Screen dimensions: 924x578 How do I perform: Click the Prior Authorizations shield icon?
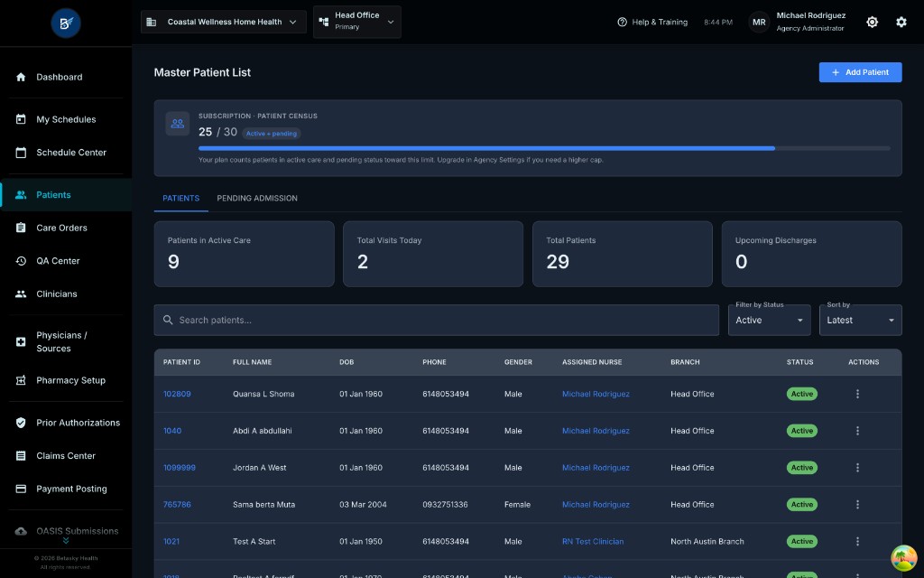pyautogui.click(x=21, y=423)
